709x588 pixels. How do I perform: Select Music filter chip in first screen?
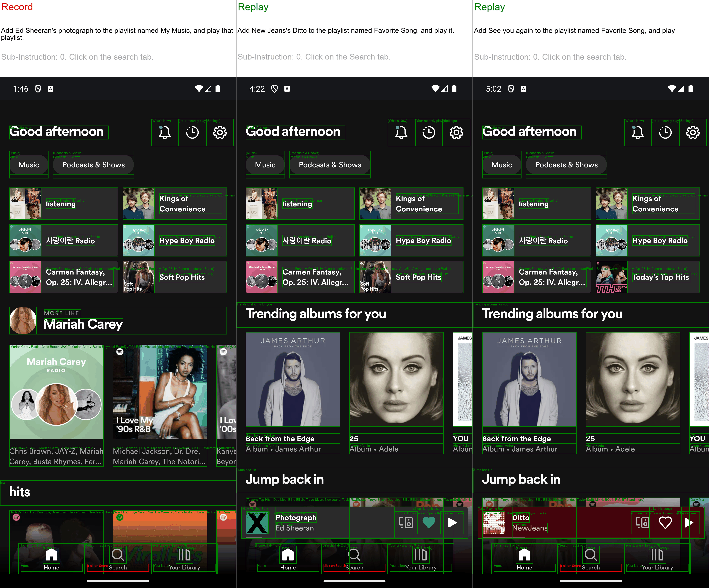point(29,165)
